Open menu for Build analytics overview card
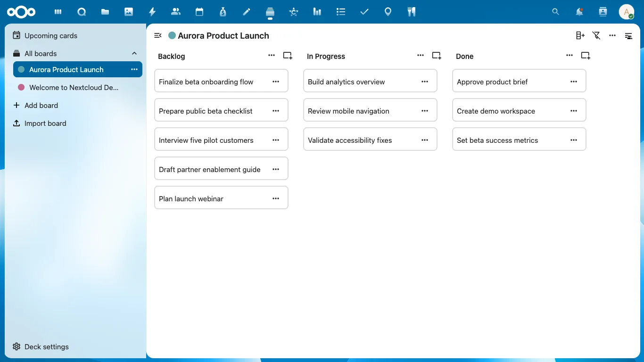The image size is (644, 362). point(425,82)
